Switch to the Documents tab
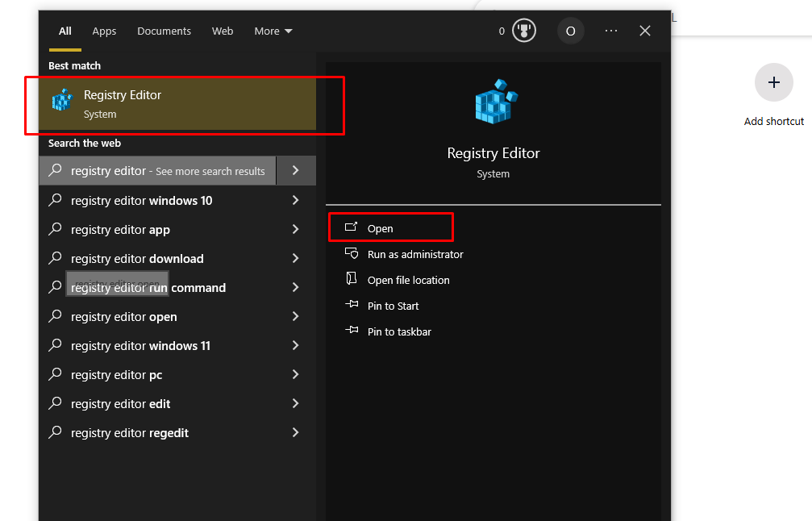 pyautogui.click(x=164, y=31)
